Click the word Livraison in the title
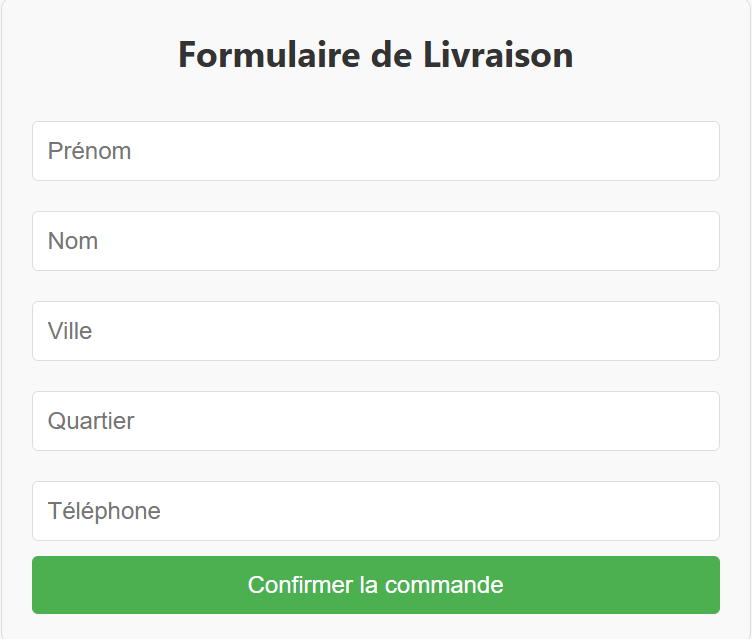This screenshot has width=752, height=639. 499,55
